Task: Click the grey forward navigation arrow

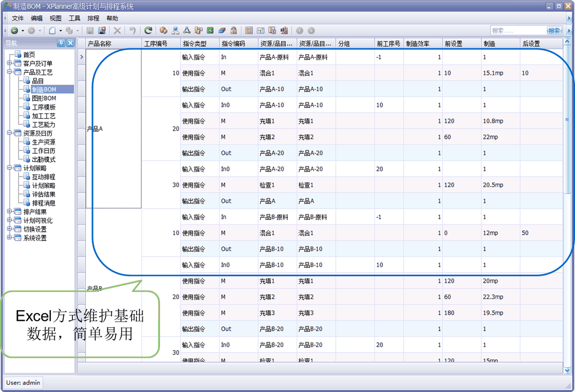Action: pos(31,31)
